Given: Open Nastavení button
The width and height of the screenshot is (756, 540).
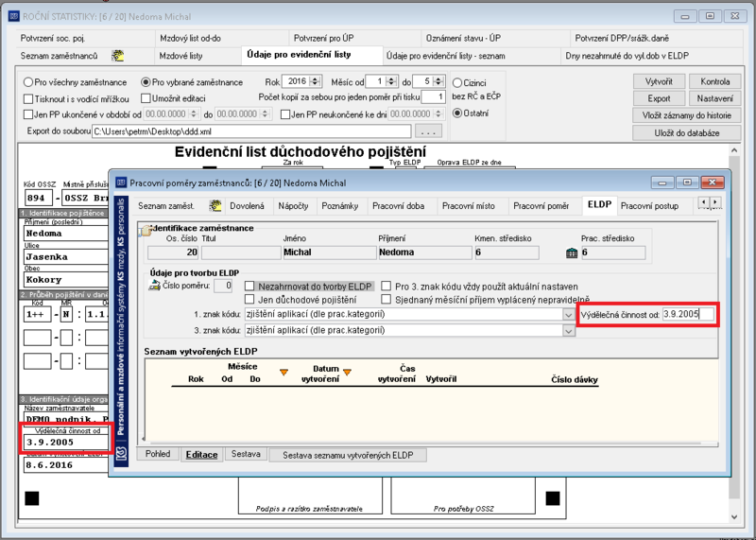Looking at the screenshot, I should [x=715, y=98].
